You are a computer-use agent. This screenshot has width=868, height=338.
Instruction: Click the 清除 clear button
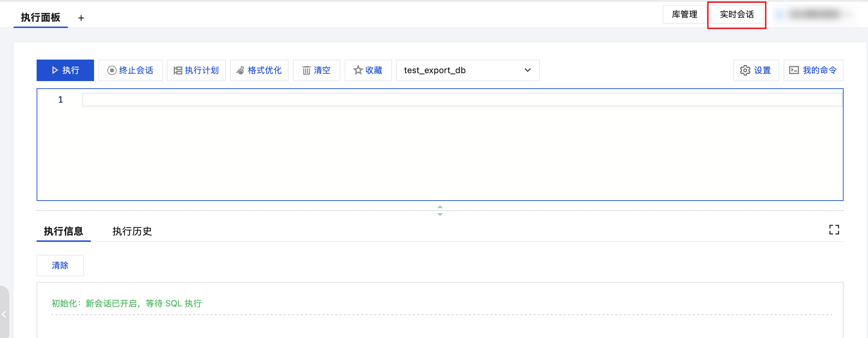(x=60, y=266)
